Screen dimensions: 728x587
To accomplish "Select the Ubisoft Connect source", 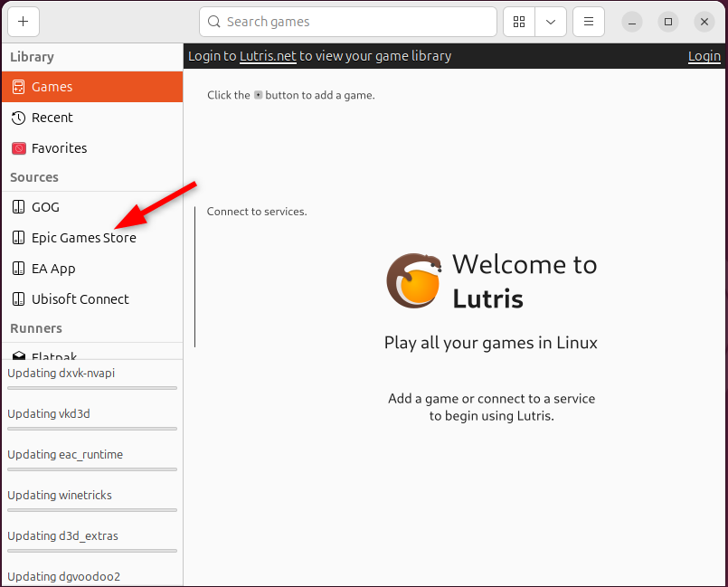I will pos(92,299).
